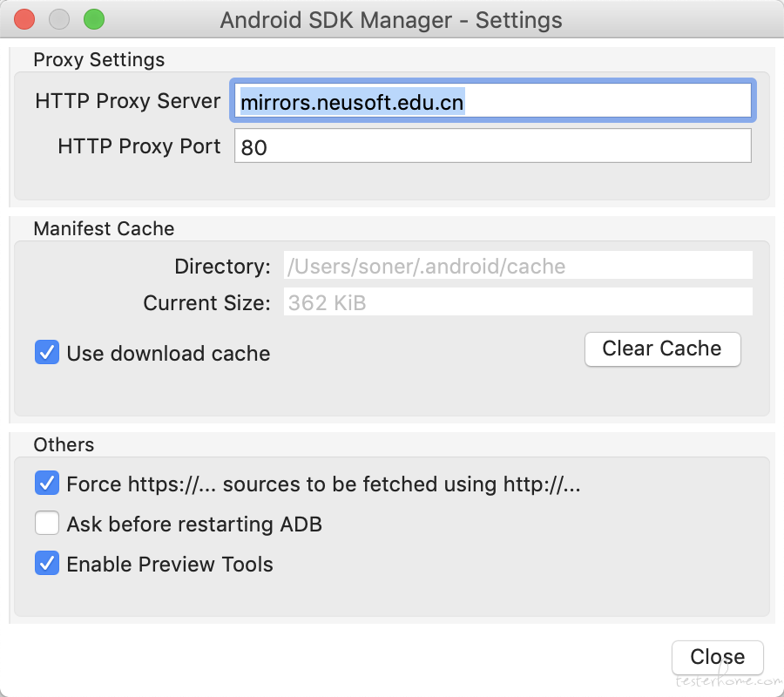Click the Use download cache label text
784x697 pixels.
click(168, 354)
